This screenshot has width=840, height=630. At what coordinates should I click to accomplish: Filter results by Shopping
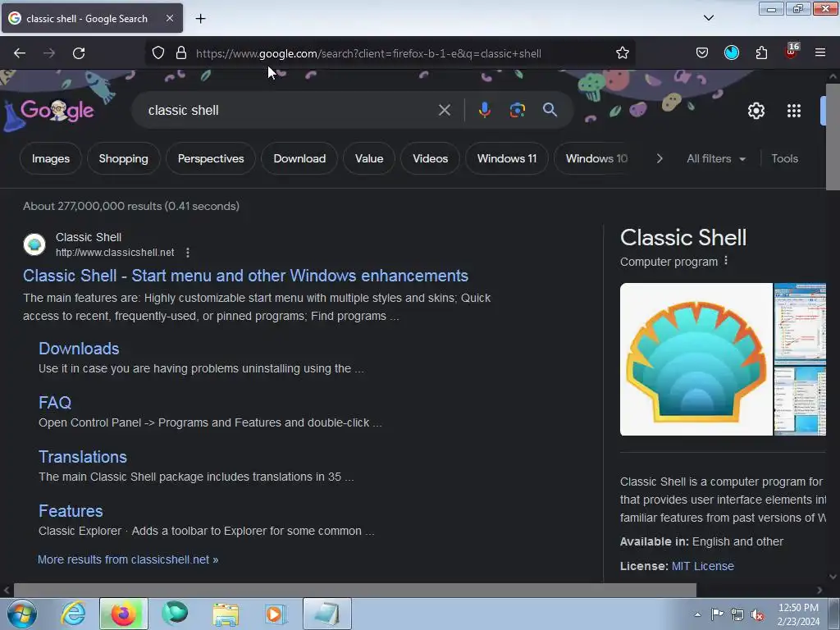123,158
